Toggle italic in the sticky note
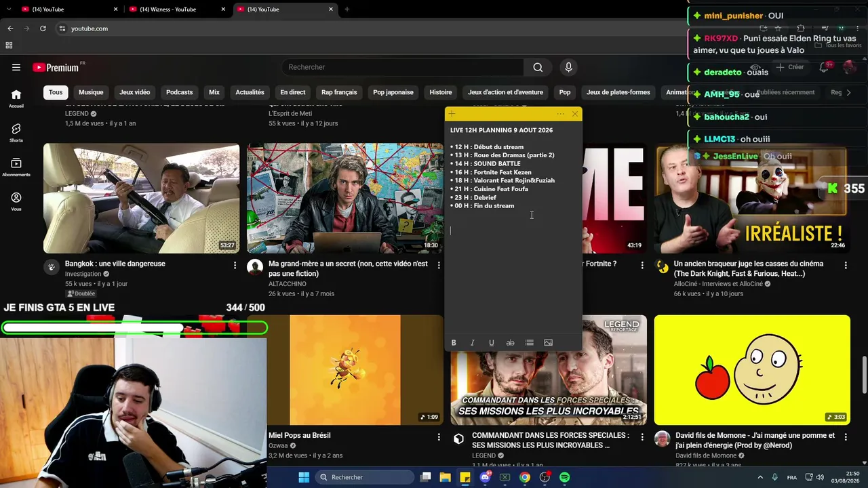The width and height of the screenshot is (868, 488). 473,343
